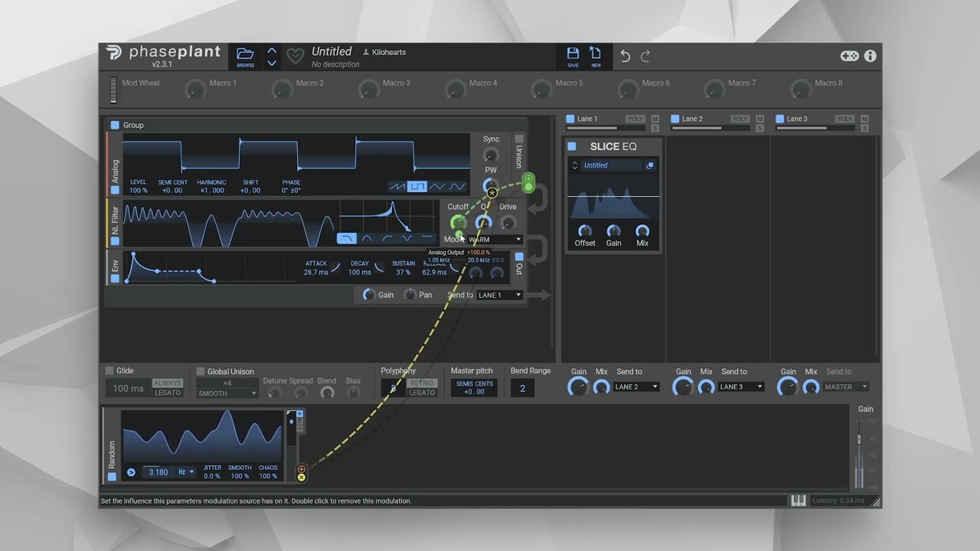
Task: Solo Lane 1 with the S button
Action: [655, 128]
